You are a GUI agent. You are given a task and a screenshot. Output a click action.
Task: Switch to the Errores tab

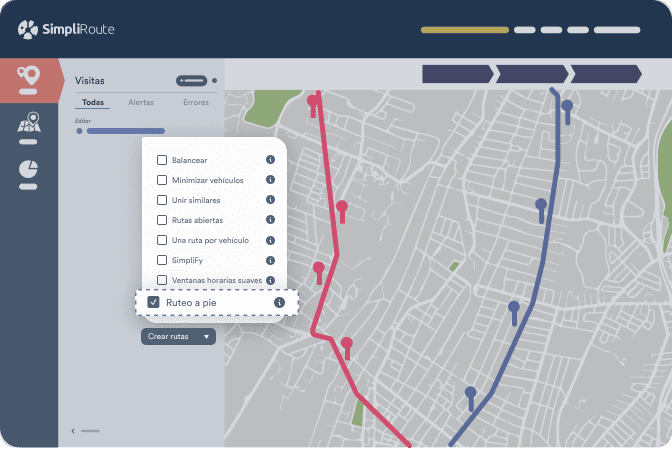[196, 102]
